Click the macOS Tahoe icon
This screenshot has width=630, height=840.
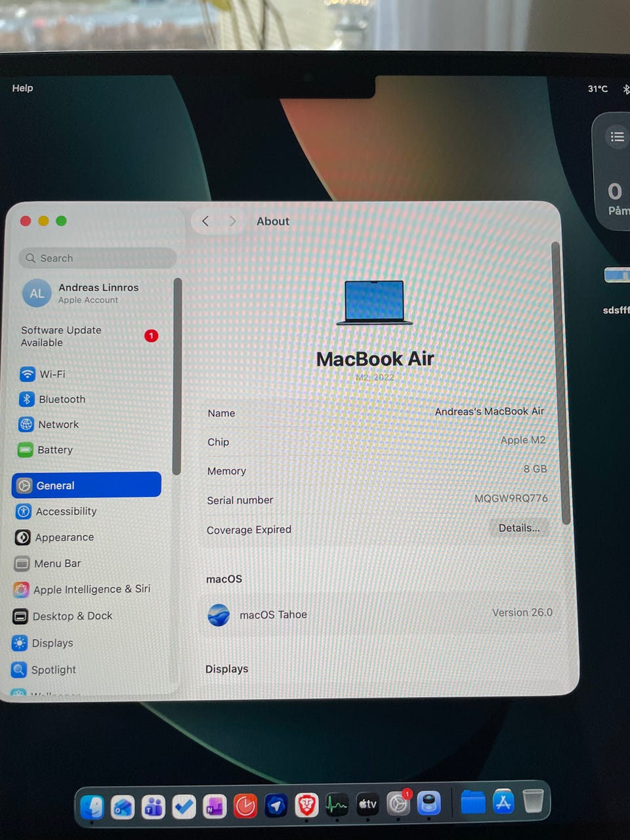click(219, 615)
